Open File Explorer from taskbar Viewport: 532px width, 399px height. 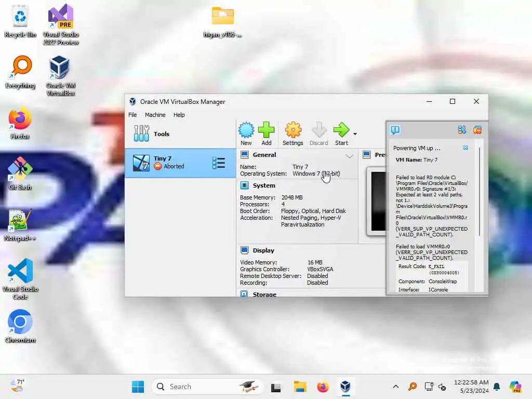[300, 387]
